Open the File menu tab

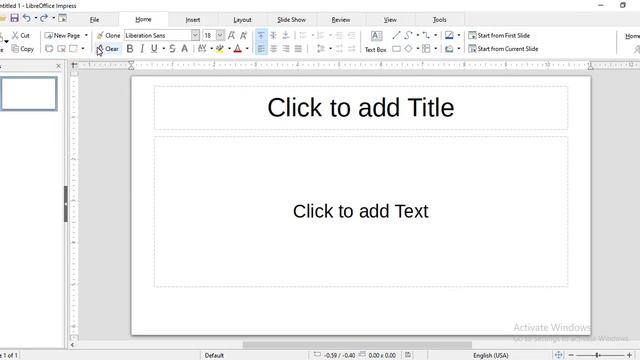coord(94,20)
